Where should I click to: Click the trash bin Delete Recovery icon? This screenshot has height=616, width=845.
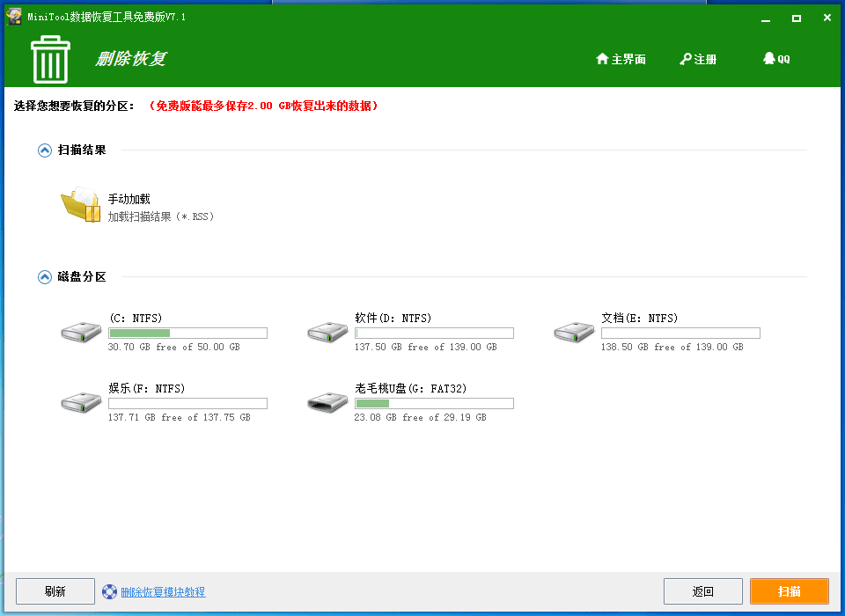click(x=51, y=59)
